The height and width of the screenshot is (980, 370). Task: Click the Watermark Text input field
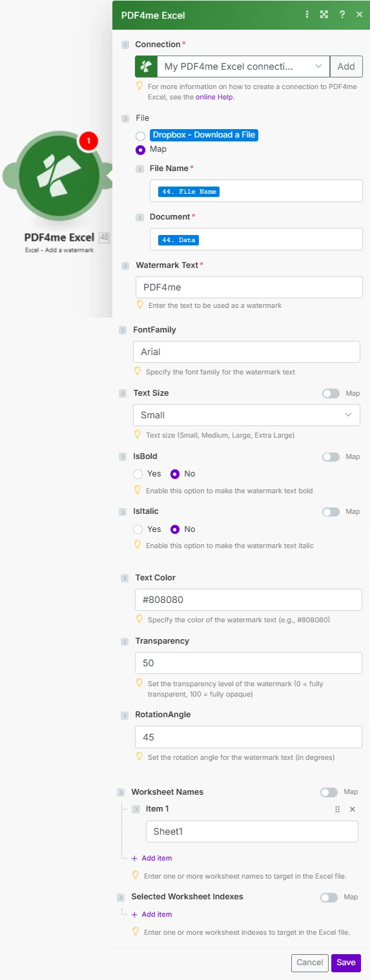coord(249,287)
